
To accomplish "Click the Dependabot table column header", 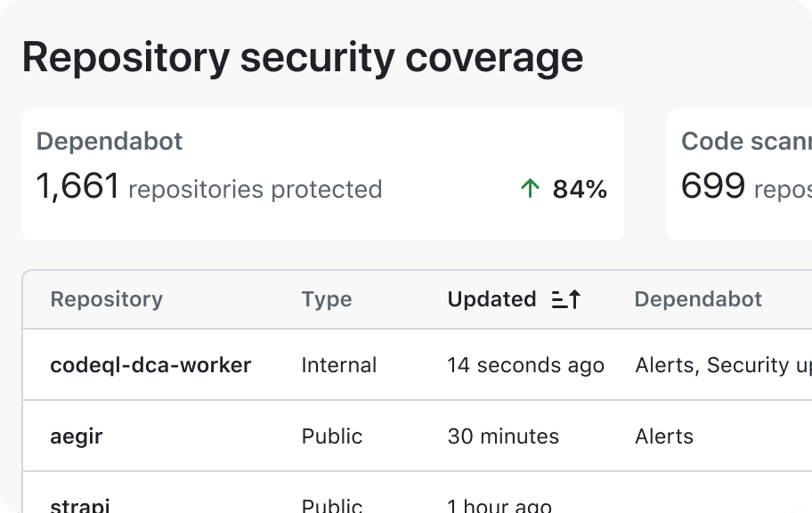I will [x=698, y=299].
